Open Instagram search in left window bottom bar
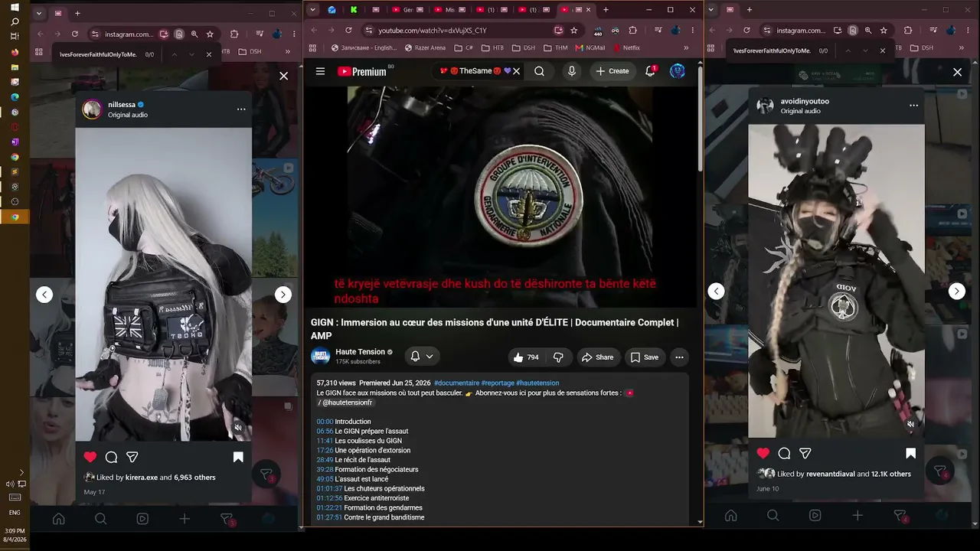Screen dimensions: 980x551 [x=100, y=519]
